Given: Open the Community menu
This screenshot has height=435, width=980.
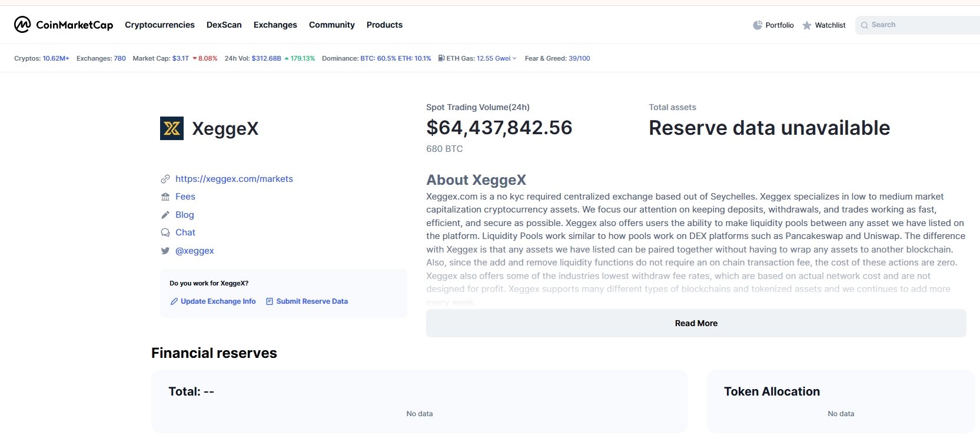Looking at the screenshot, I should 331,25.
